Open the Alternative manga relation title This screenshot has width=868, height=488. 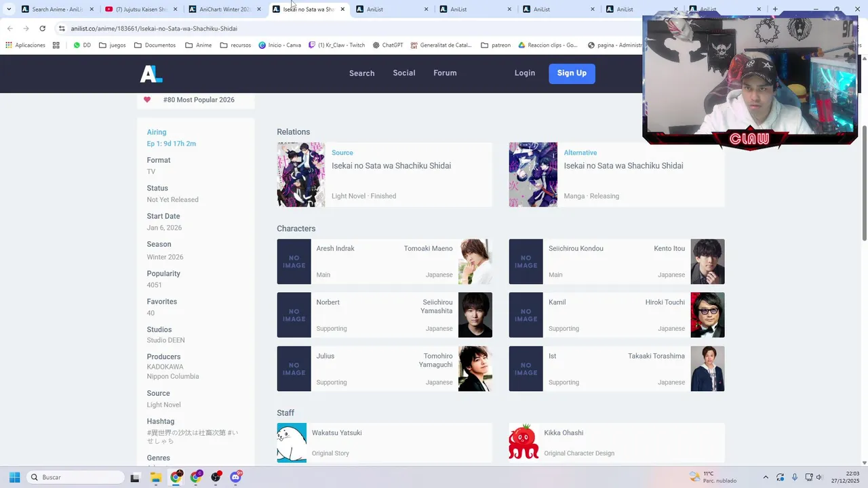click(623, 166)
